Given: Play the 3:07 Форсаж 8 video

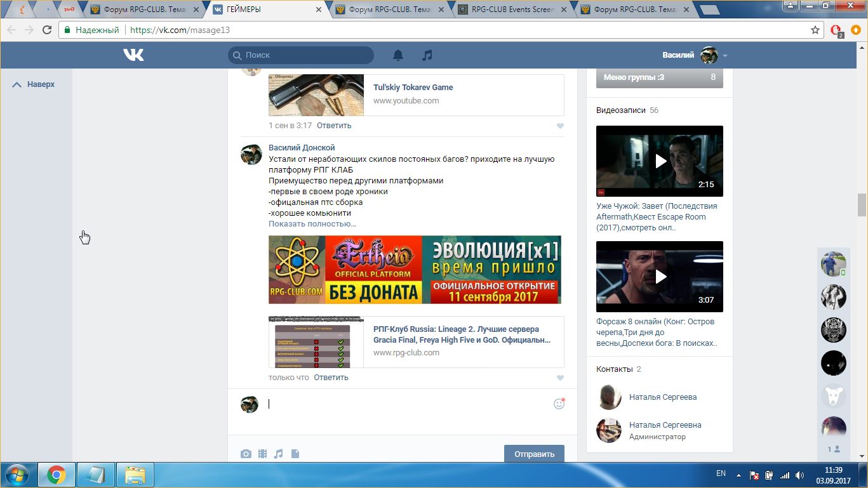Looking at the screenshot, I should [x=660, y=277].
